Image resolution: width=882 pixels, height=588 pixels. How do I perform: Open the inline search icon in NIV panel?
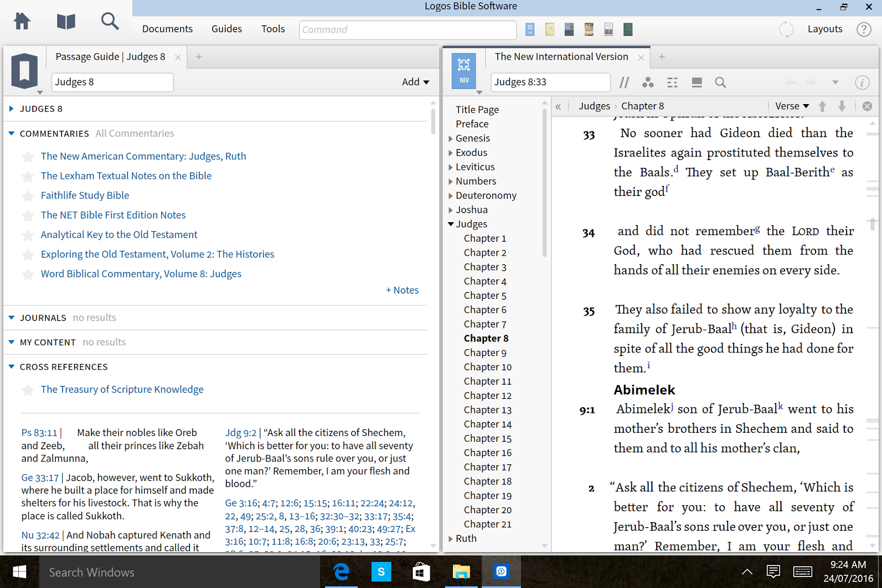tap(721, 82)
